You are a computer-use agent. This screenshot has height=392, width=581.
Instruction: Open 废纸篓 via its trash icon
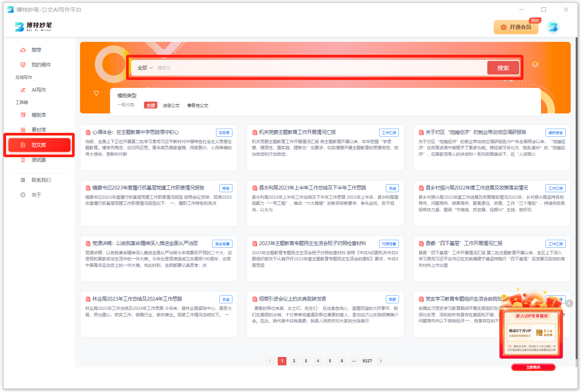click(x=23, y=160)
